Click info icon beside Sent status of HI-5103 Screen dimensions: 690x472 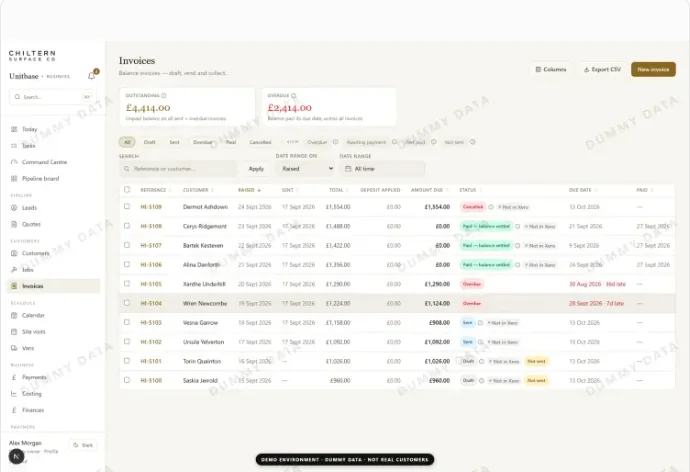click(481, 323)
